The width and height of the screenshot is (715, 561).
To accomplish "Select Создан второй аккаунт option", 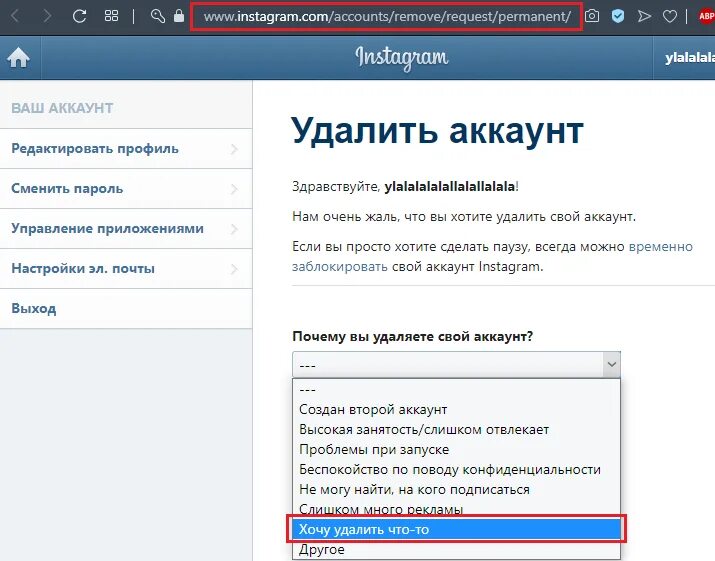I will tap(456, 410).
